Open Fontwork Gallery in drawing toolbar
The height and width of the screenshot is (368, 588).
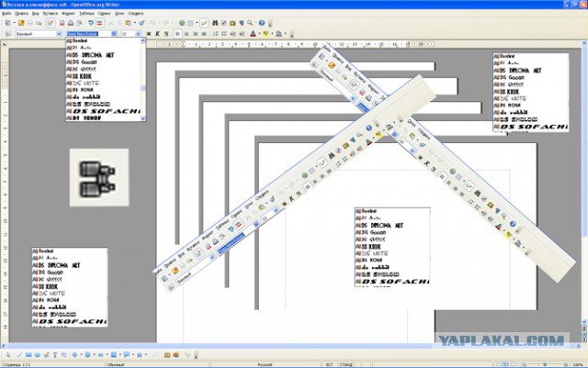tap(167, 354)
